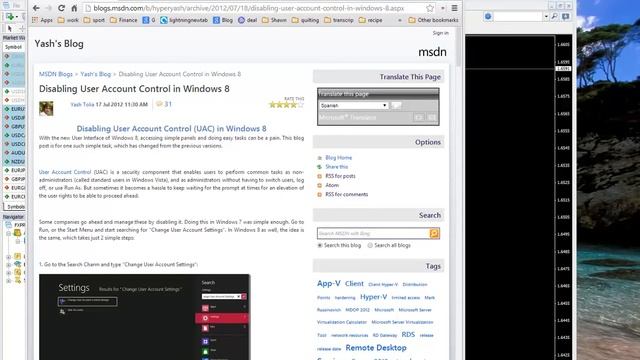Click the 'User Account Control' hyperlink in article

click(65, 172)
